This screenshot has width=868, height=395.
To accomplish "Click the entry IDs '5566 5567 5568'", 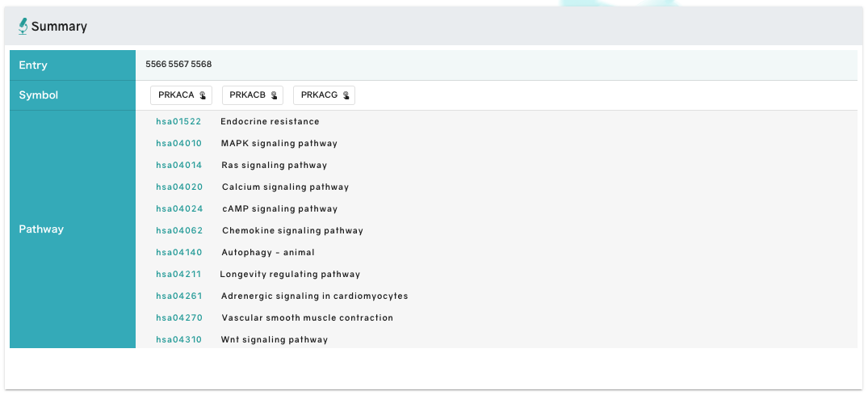I will point(178,65).
